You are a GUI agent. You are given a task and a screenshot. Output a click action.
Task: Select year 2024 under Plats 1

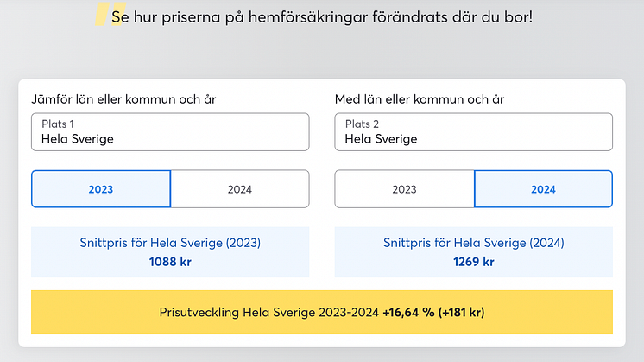pyautogui.click(x=239, y=189)
